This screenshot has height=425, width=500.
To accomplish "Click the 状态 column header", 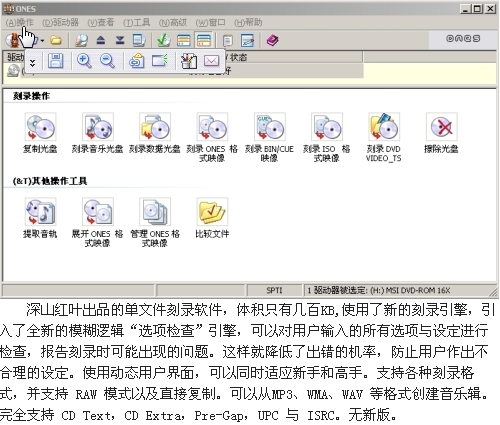I will (239, 57).
